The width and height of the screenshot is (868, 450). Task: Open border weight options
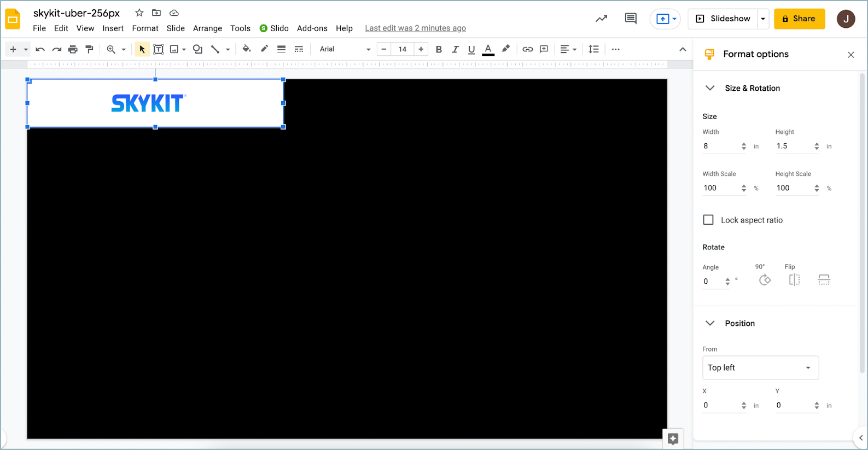point(281,49)
